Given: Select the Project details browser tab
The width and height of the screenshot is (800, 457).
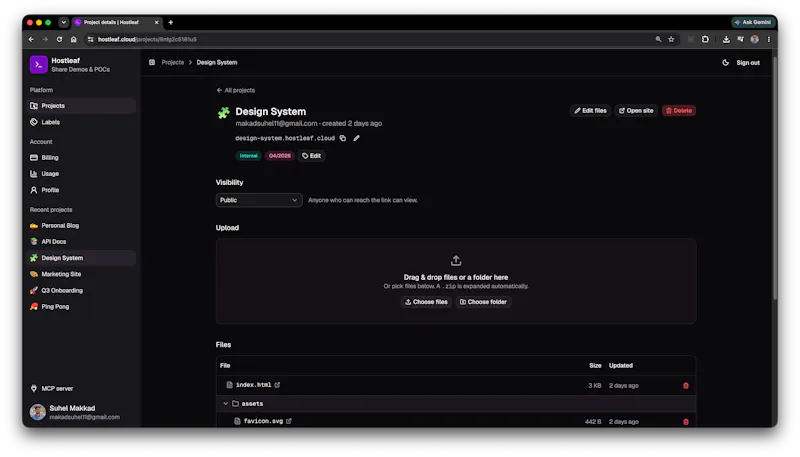Looking at the screenshot, I should pos(117,22).
